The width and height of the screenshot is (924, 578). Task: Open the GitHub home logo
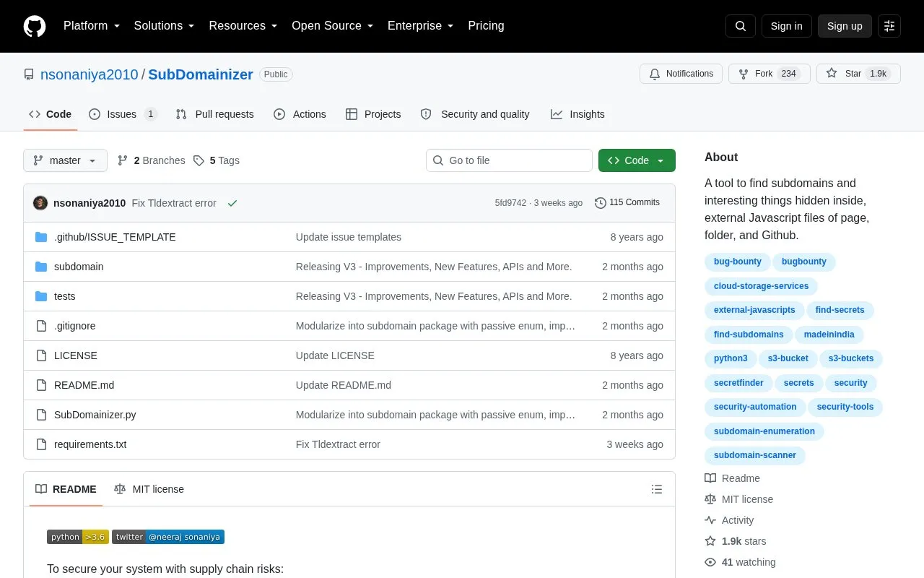point(35,26)
